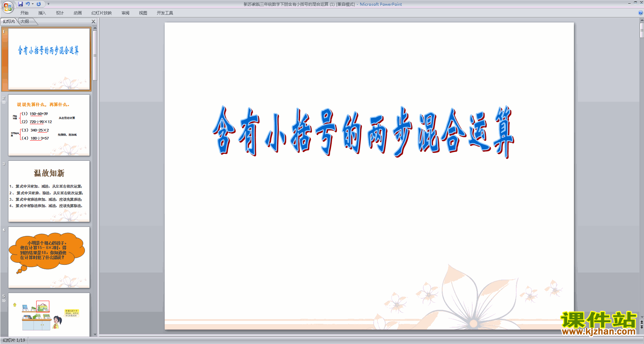Select slide 2 thumbnail 说说先算什么

point(49,125)
